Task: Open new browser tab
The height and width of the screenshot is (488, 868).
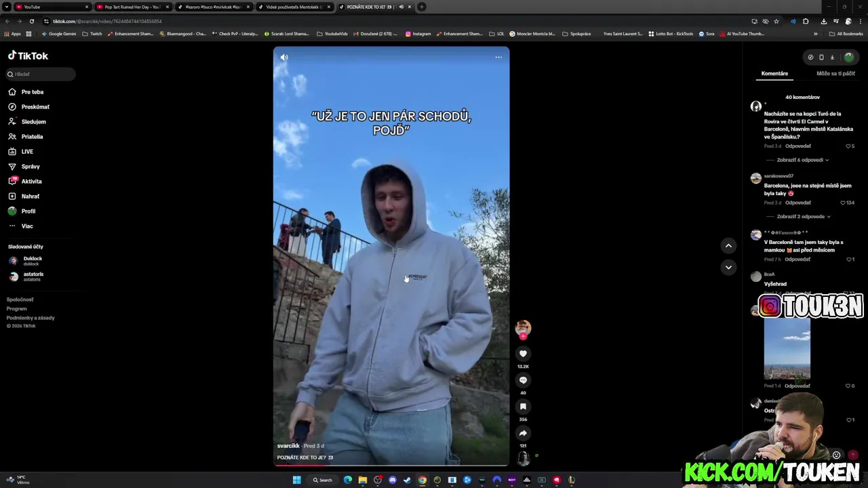Action: [421, 7]
